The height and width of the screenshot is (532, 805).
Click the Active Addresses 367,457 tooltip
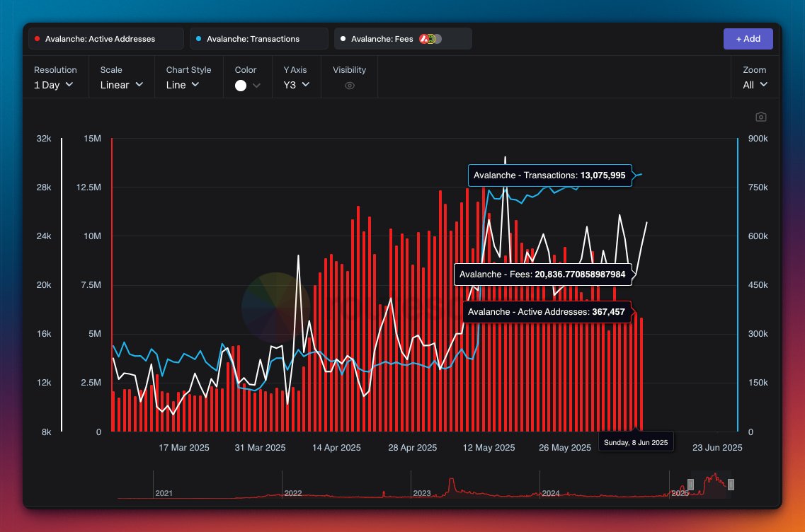click(547, 312)
